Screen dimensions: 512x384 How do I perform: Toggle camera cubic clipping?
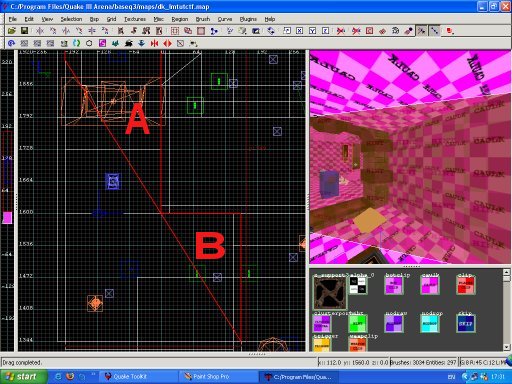tap(256, 31)
